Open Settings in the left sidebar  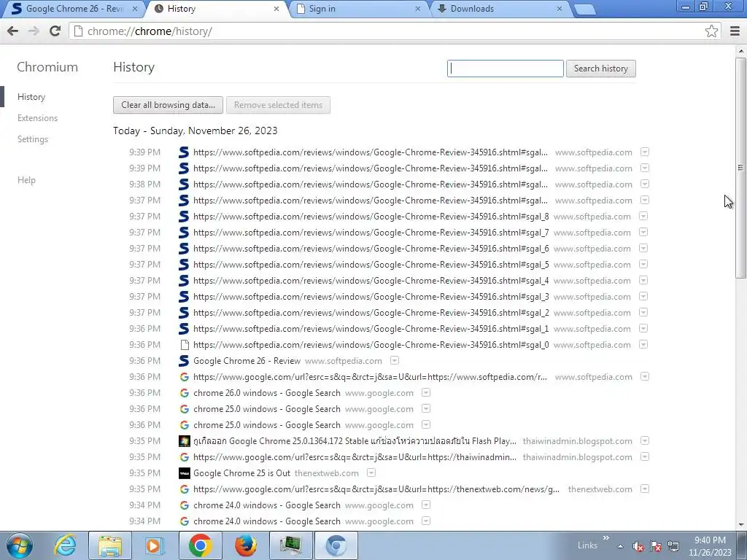coord(32,139)
